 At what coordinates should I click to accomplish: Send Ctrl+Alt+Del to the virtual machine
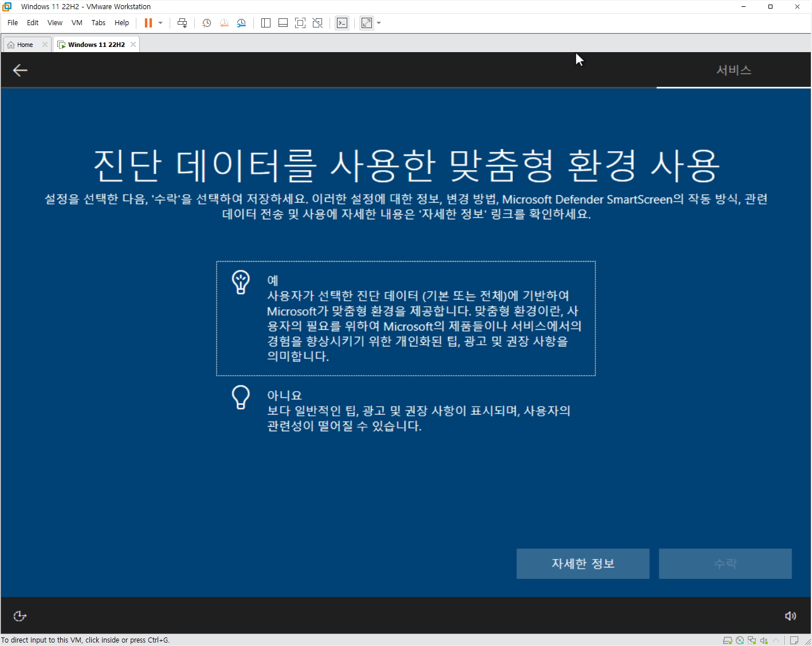[x=182, y=23]
